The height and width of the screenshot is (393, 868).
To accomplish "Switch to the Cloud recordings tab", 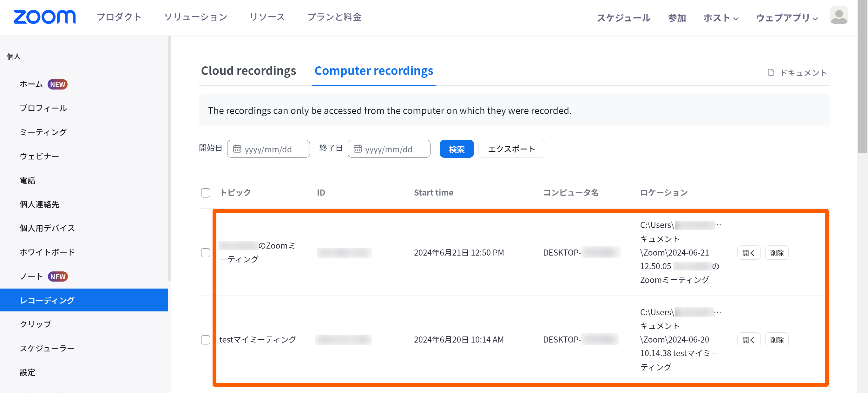I will coord(248,71).
